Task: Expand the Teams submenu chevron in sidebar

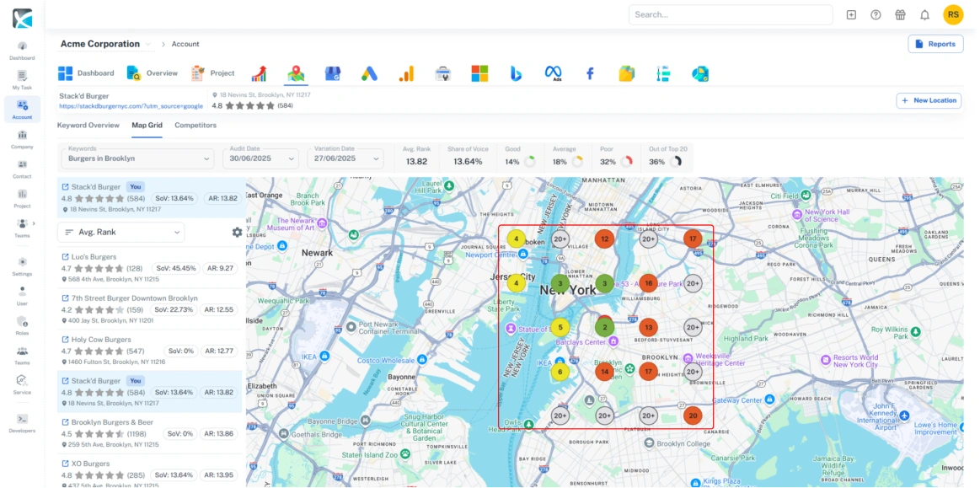Action: click(x=34, y=223)
